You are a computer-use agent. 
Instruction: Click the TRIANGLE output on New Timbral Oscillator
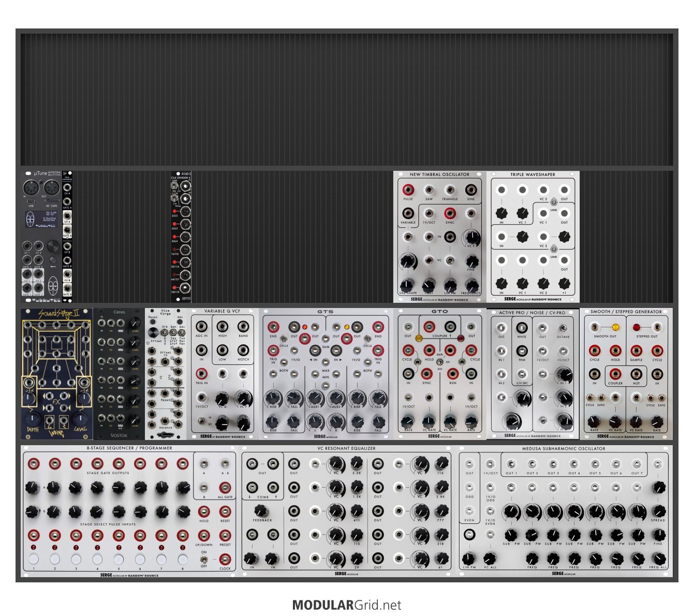pos(450,189)
